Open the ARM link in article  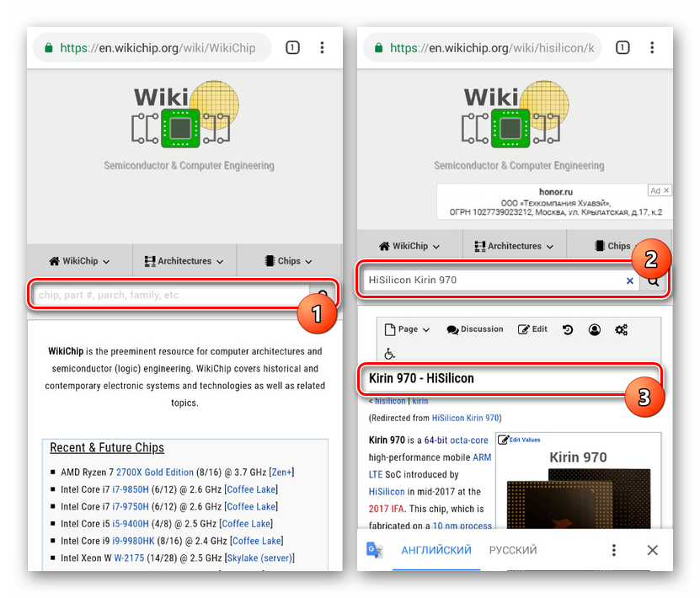coord(482,457)
